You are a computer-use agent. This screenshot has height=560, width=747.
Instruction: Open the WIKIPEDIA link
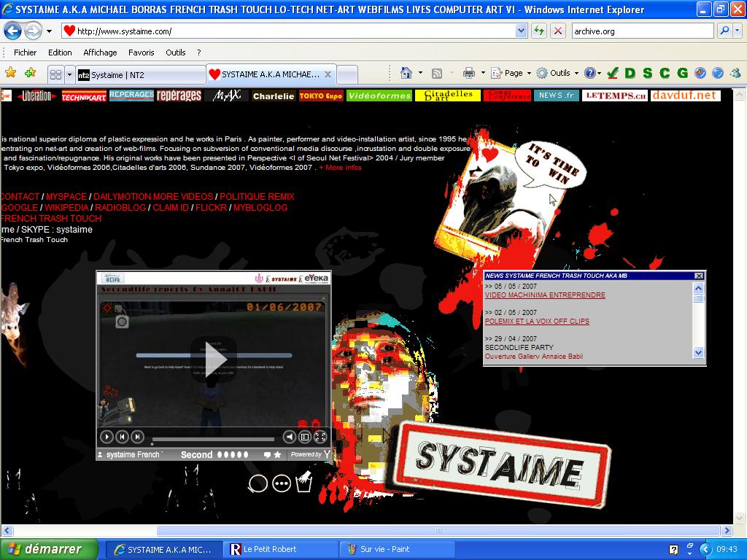coord(66,208)
